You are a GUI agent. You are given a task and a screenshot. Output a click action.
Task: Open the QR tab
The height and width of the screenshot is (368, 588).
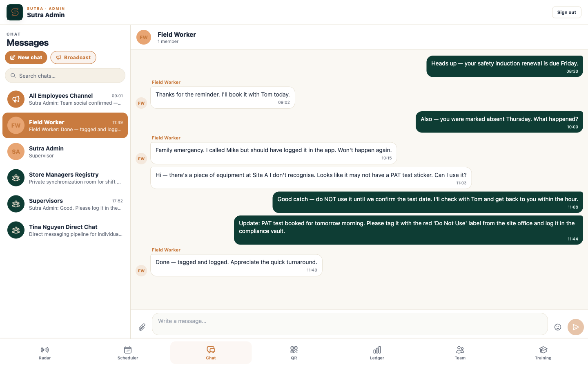[x=294, y=353]
